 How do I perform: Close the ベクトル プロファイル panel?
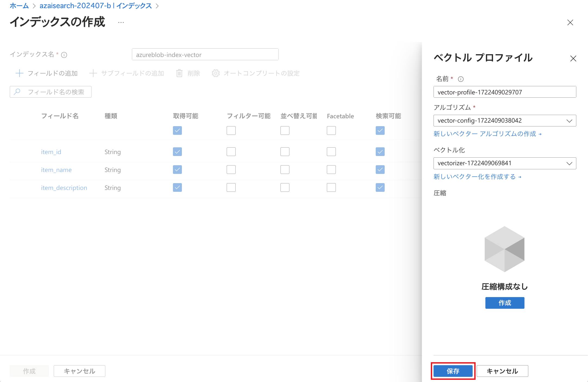tap(573, 59)
